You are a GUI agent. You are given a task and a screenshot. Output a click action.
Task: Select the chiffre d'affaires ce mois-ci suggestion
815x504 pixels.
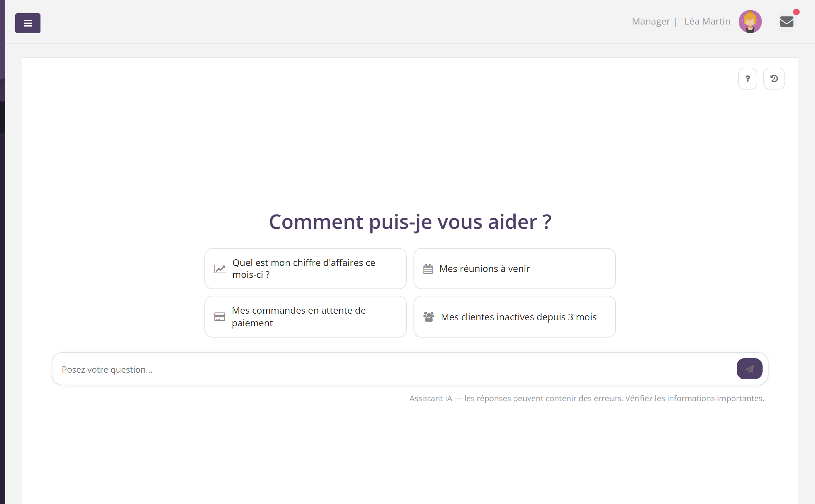point(305,269)
